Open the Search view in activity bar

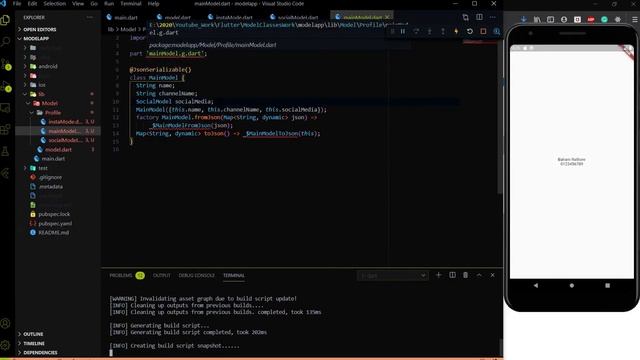point(5,41)
